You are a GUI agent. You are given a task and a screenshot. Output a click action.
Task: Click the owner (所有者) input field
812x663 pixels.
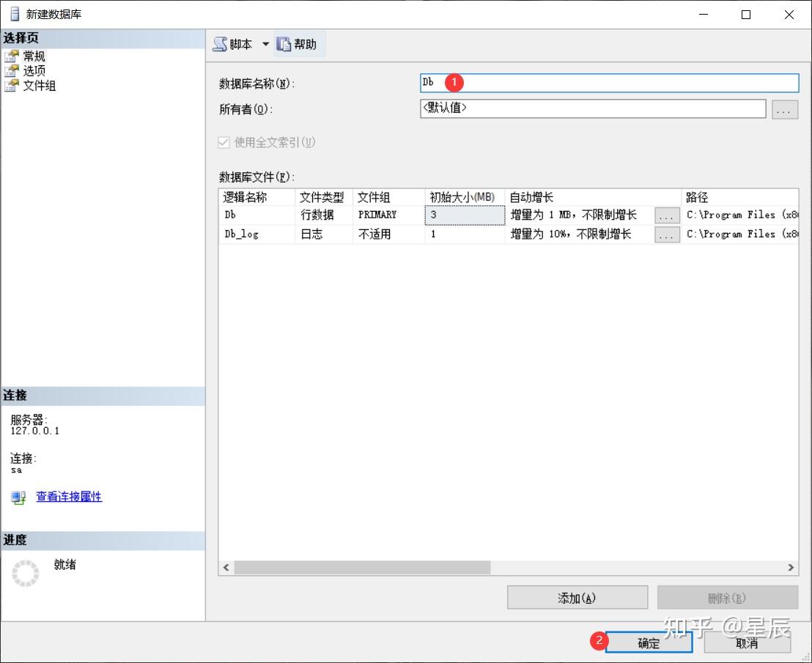(x=593, y=108)
